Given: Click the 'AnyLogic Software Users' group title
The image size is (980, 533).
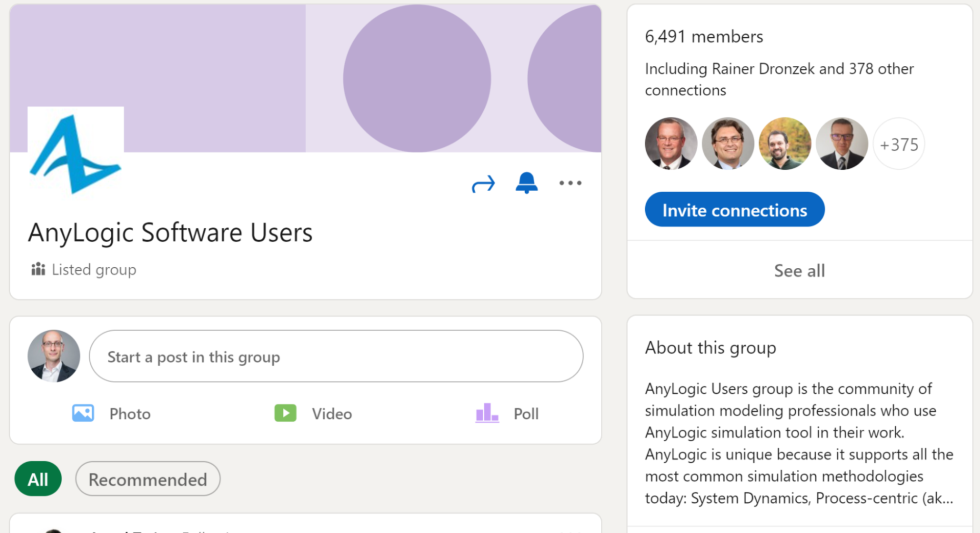Looking at the screenshot, I should [170, 233].
